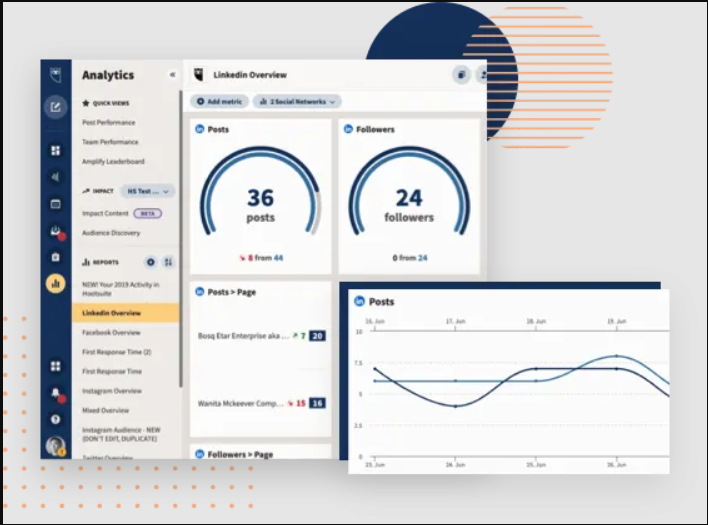Click the LinkedIn icon on the Posts gauge card

pos(200,129)
